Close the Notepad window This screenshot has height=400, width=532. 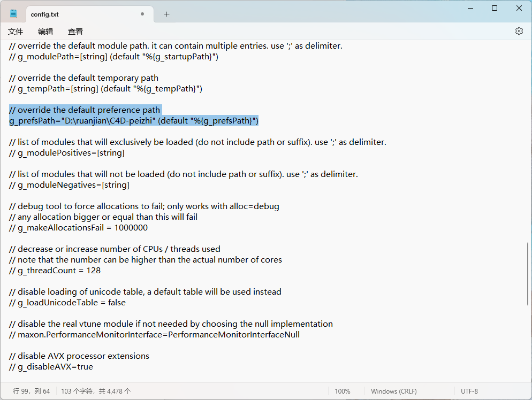519,8
